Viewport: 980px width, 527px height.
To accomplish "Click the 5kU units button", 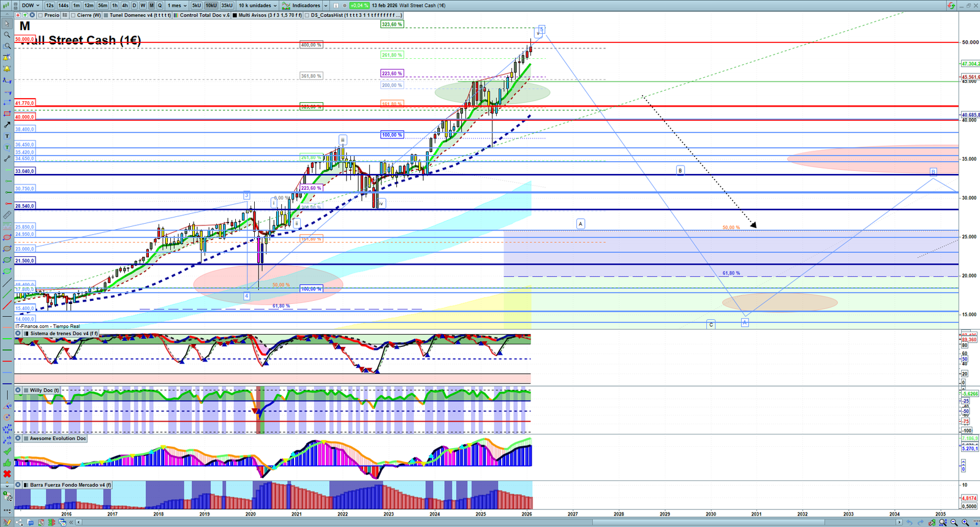I will (196, 6).
